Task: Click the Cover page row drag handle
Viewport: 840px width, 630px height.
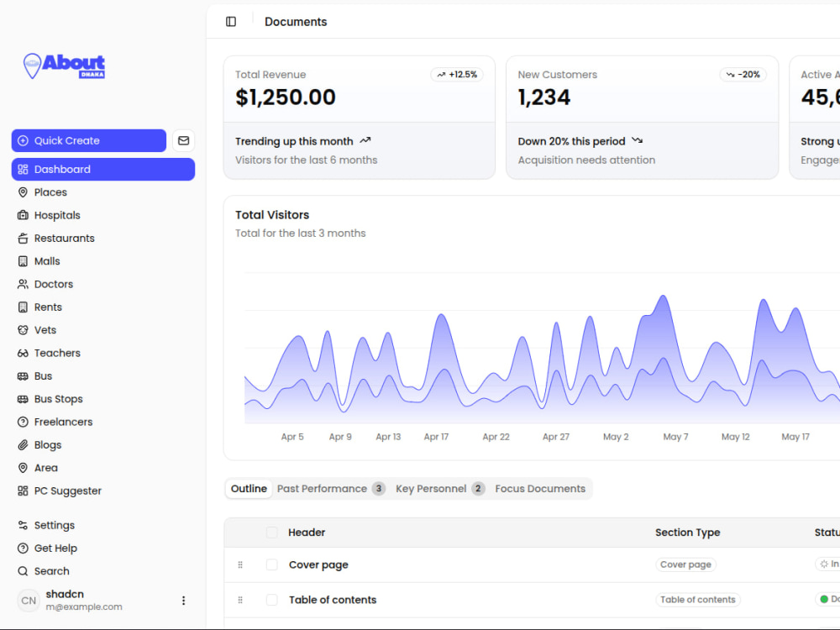Action: (240, 564)
